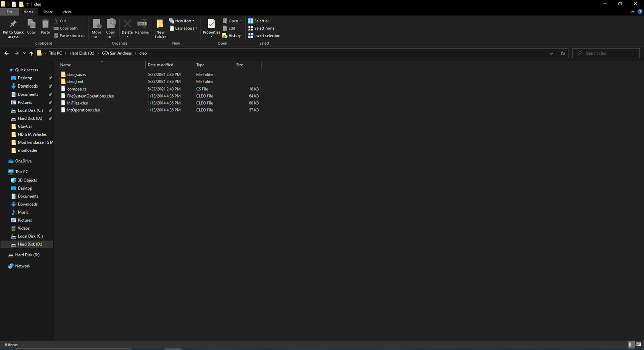Image resolution: width=644 pixels, height=350 pixels.
Task: Click Properties icon in quick access toolbar
Action: [14, 4]
